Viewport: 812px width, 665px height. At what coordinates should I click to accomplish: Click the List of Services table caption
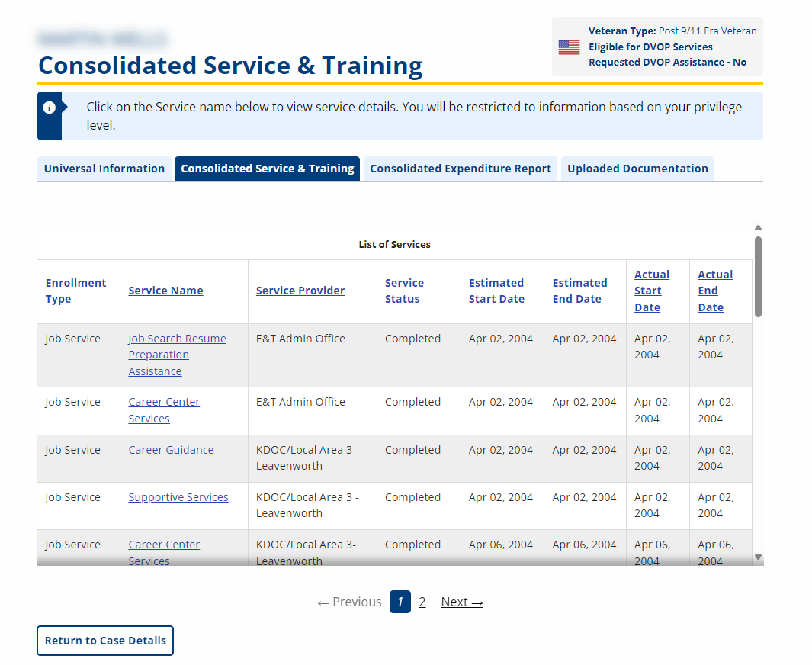pos(395,245)
